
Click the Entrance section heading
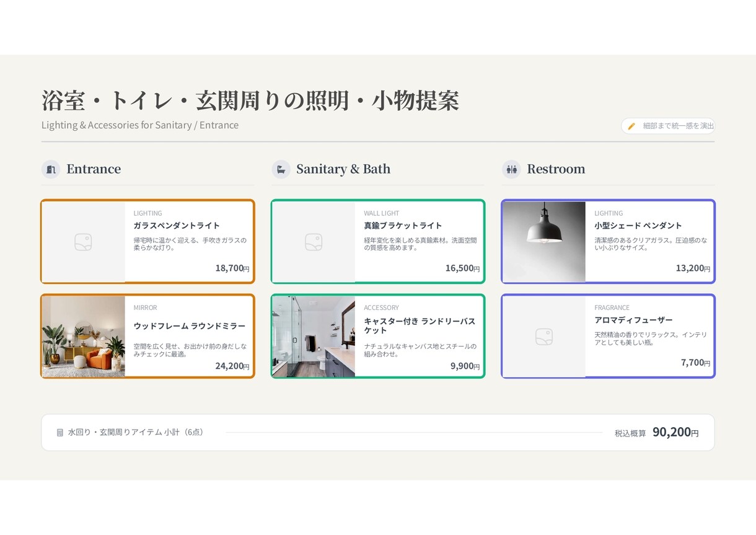(94, 169)
